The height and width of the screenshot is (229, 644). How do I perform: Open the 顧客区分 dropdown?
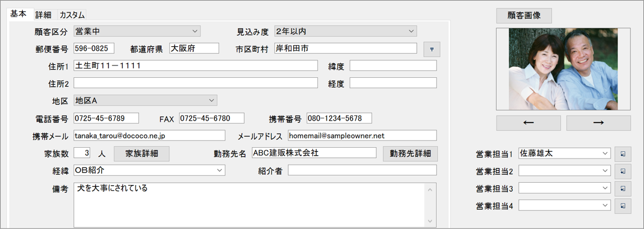click(195, 31)
